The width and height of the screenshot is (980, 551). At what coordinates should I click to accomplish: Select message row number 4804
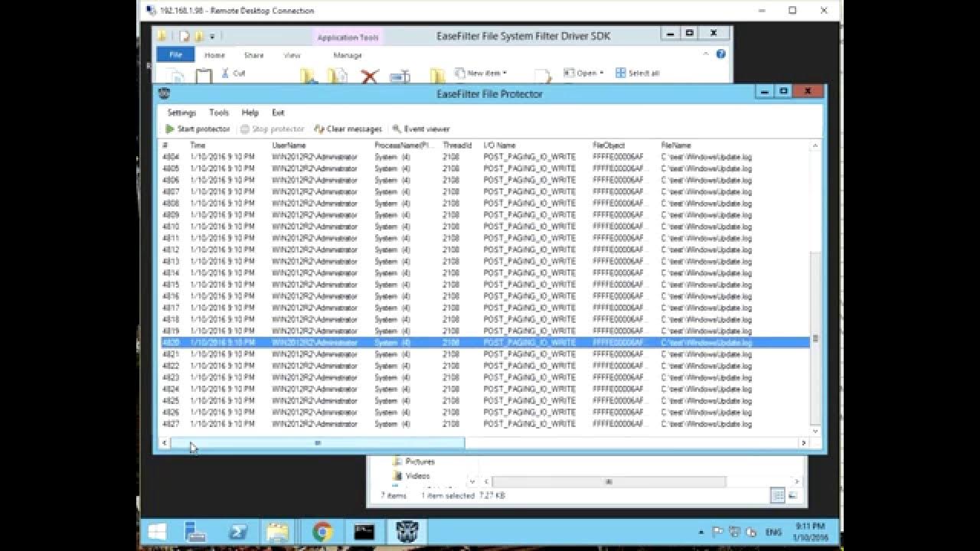click(485, 157)
